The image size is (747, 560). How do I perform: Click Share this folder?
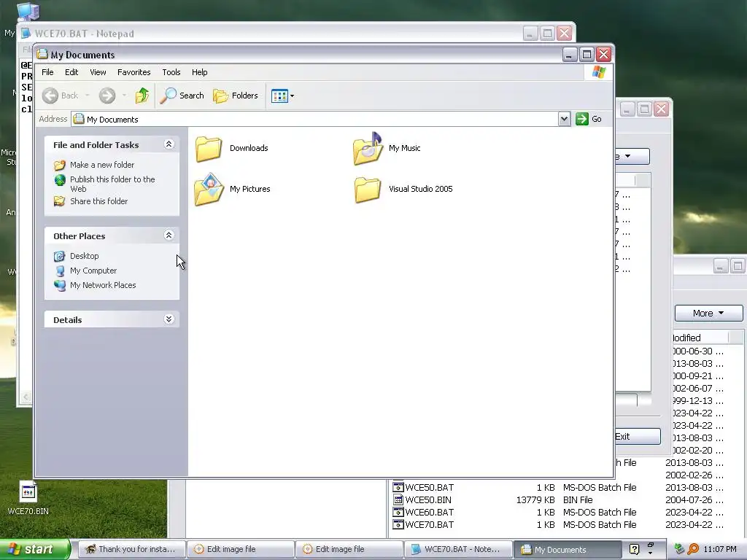[x=98, y=201]
